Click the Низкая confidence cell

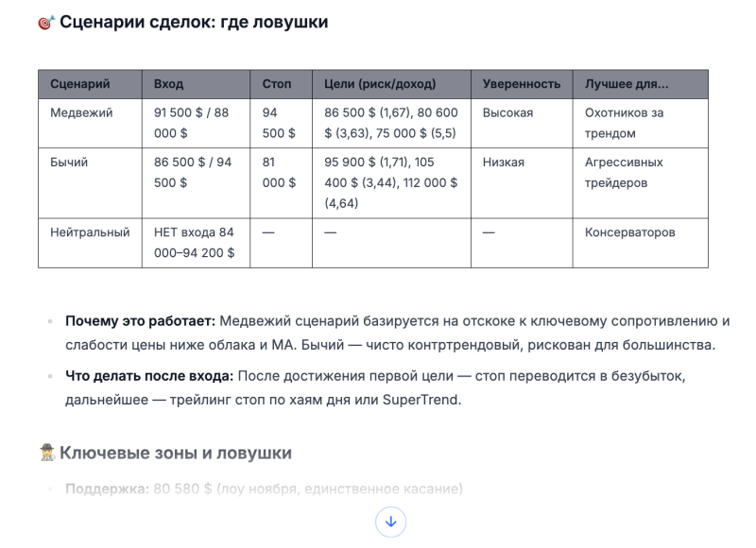[x=503, y=163]
